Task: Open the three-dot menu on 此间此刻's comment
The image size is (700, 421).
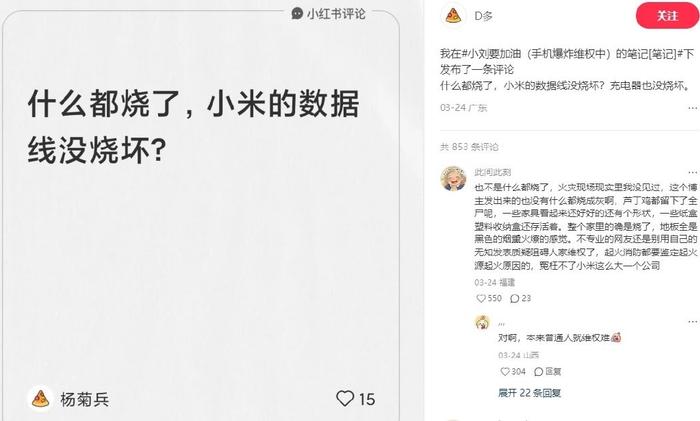Action: (x=692, y=172)
